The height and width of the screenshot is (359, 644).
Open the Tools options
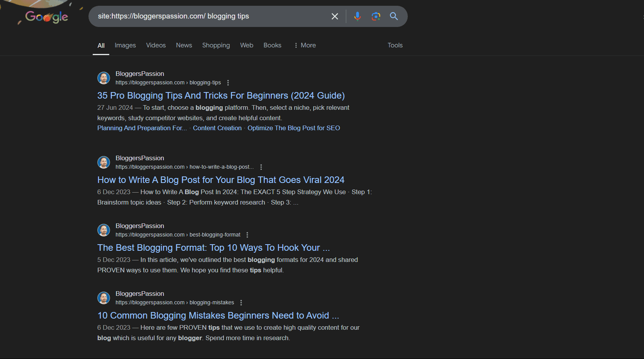395,45
